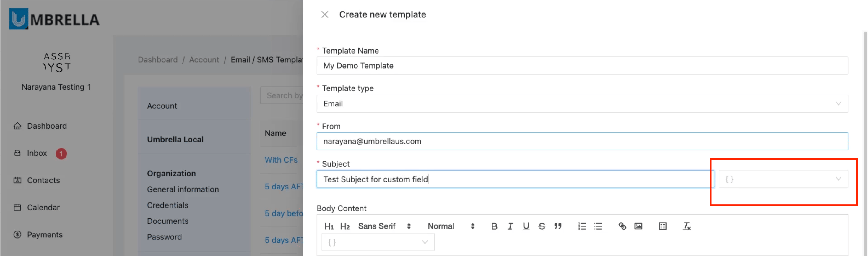Clear text formatting in editor
The width and height of the screenshot is (868, 256).
coord(686,226)
